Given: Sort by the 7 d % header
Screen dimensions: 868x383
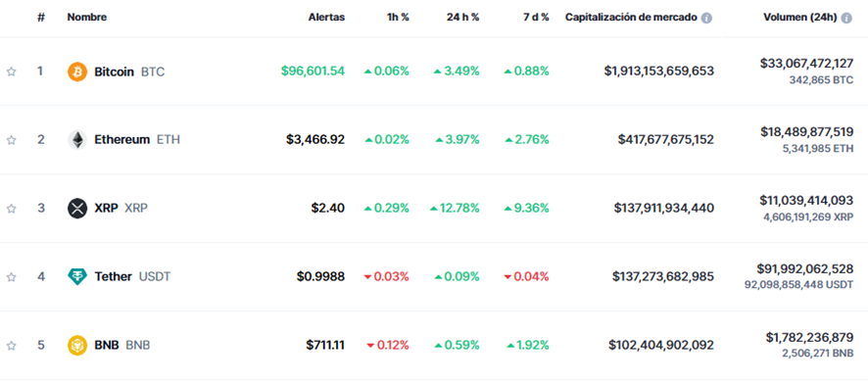Looking at the screenshot, I should tap(534, 18).
